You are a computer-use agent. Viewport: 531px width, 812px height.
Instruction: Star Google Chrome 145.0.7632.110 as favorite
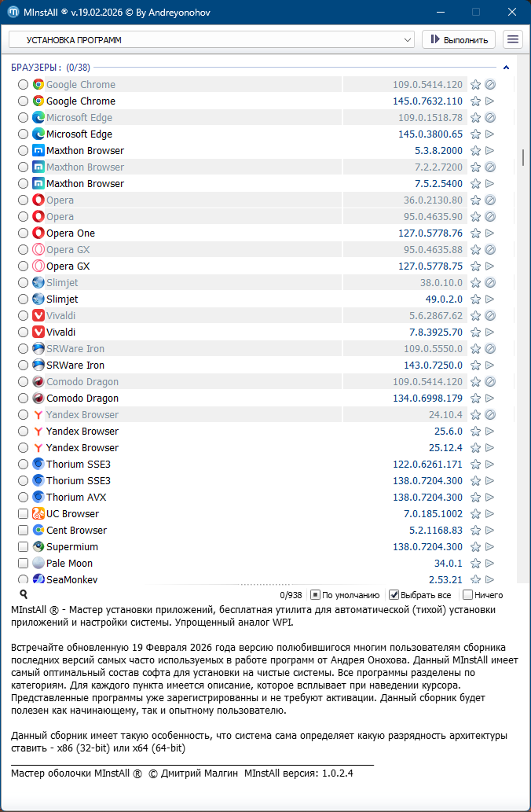[x=475, y=101]
